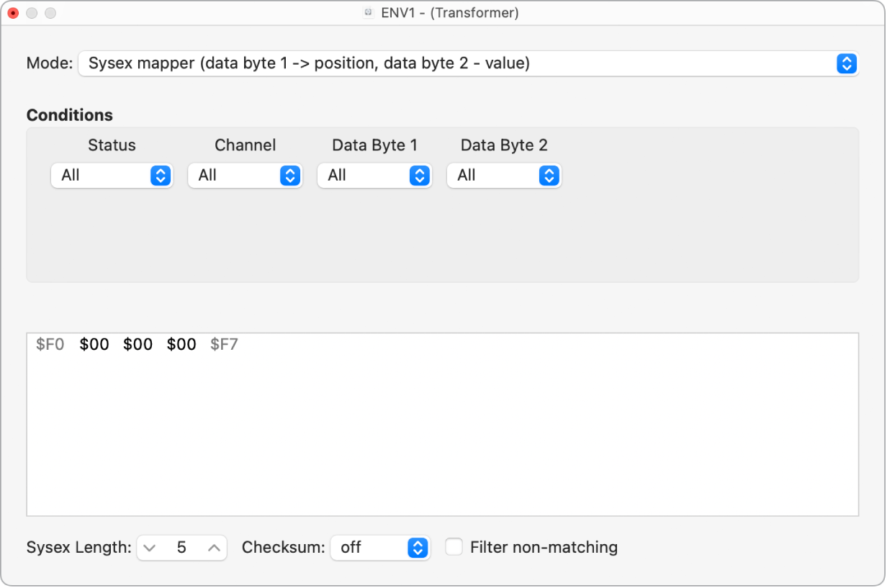Select the second $00 sysex byte
This screenshot has height=588, width=887.
138,345
